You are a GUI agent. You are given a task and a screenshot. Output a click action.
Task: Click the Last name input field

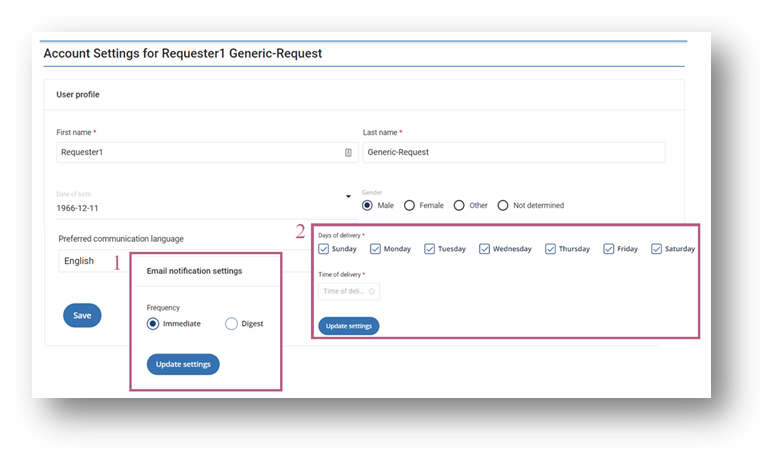click(514, 152)
